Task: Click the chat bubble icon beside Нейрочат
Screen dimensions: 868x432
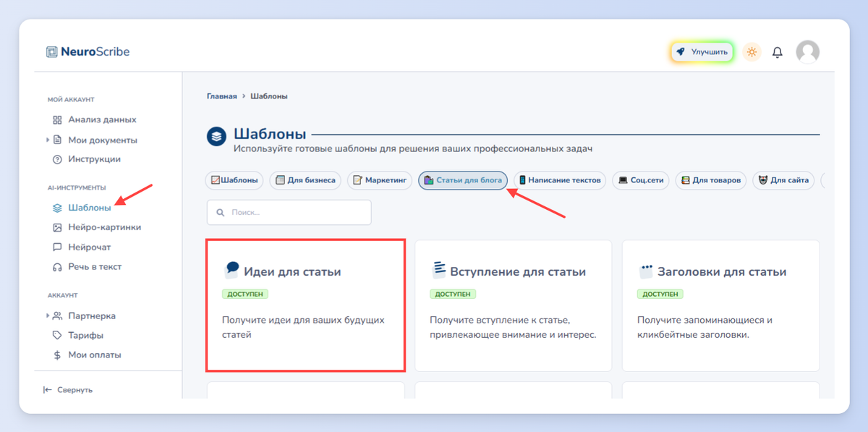Action: click(x=58, y=247)
